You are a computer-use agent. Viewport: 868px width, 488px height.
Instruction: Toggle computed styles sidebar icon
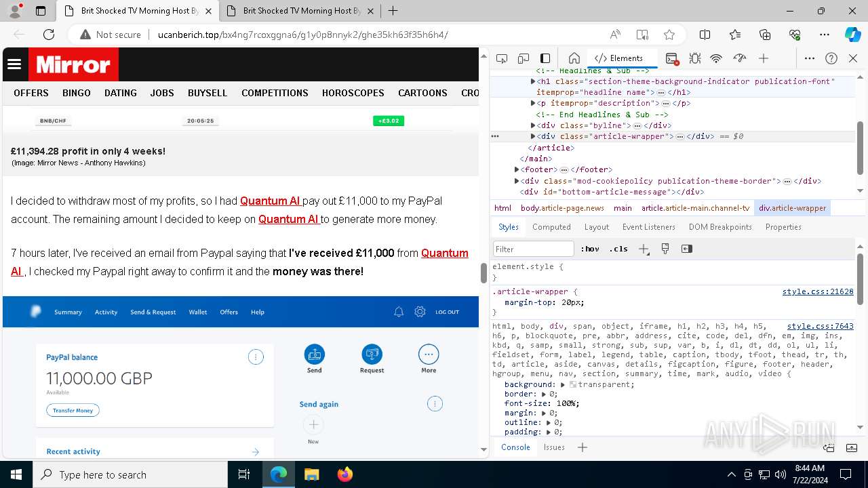(x=687, y=249)
